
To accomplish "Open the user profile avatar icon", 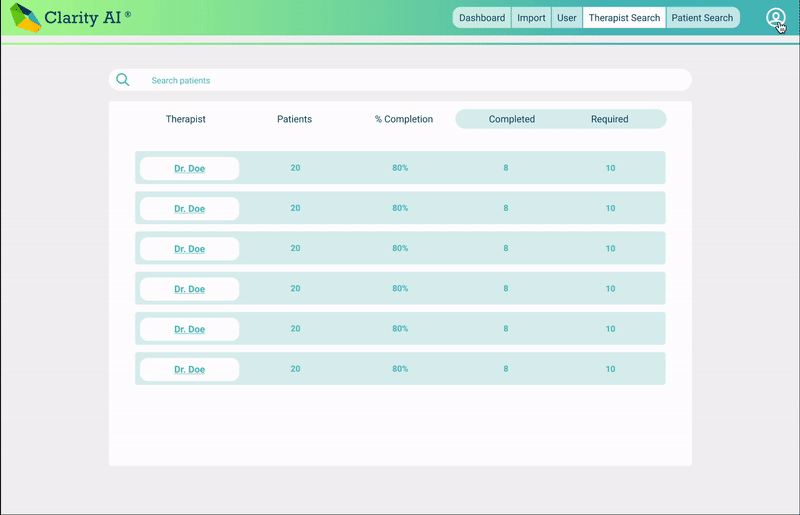I will click(x=775, y=18).
